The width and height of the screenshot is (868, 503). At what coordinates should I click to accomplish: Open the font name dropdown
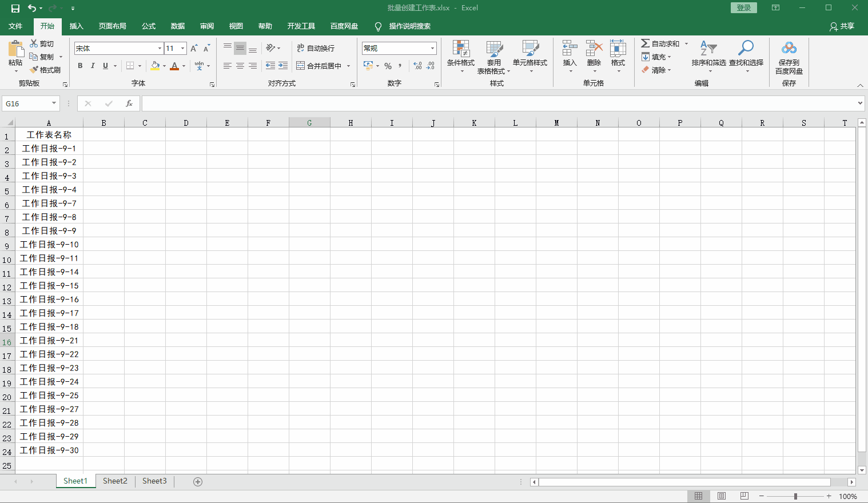[160, 49]
